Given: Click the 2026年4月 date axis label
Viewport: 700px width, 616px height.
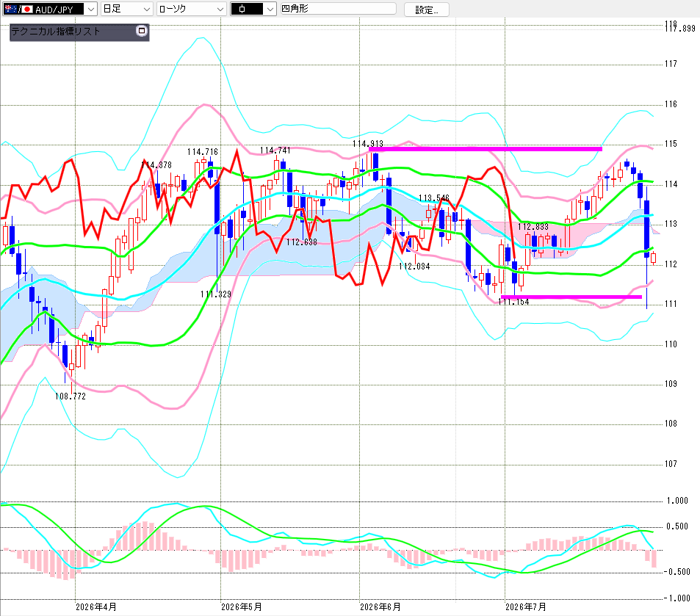Looking at the screenshot, I should coord(96,607).
